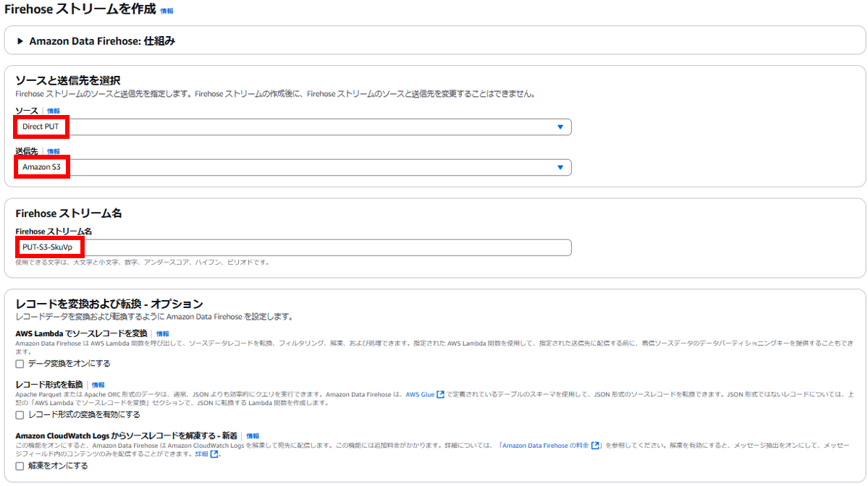Click the 詳細 link text
The width and height of the screenshot is (868, 486).
pos(201,454)
